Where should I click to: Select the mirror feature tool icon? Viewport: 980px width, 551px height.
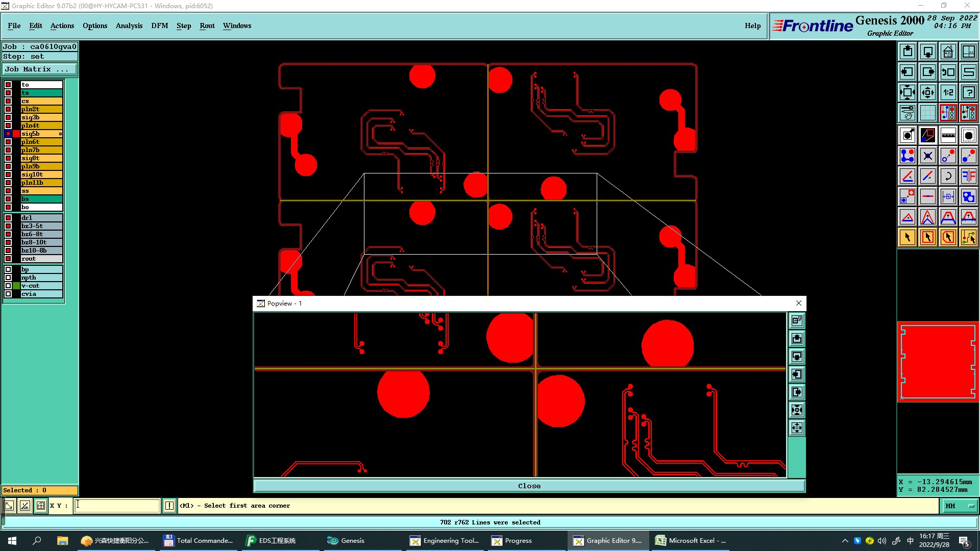(968, 176)
